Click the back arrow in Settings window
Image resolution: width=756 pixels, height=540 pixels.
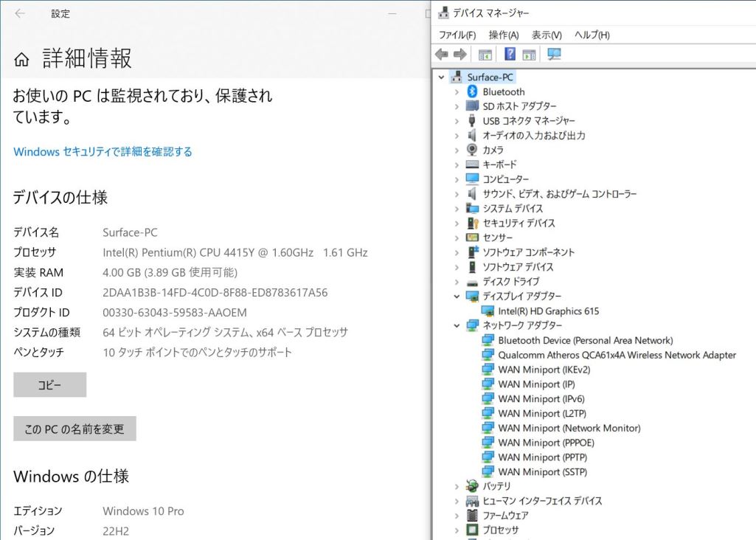[x=20, y=13]
